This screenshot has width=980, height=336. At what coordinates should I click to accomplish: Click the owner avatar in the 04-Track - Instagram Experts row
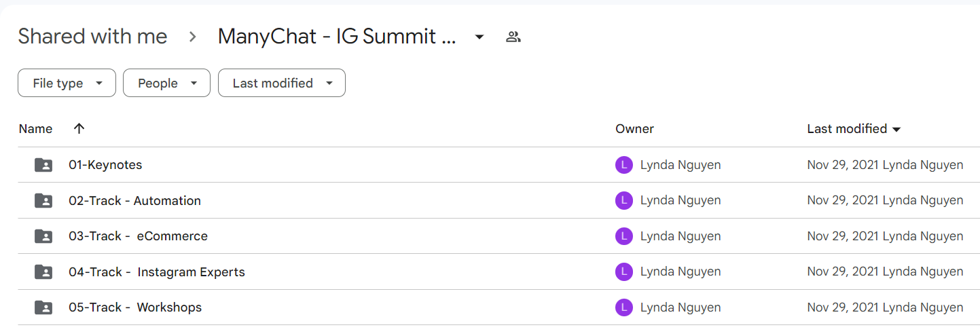click(624, 272)
